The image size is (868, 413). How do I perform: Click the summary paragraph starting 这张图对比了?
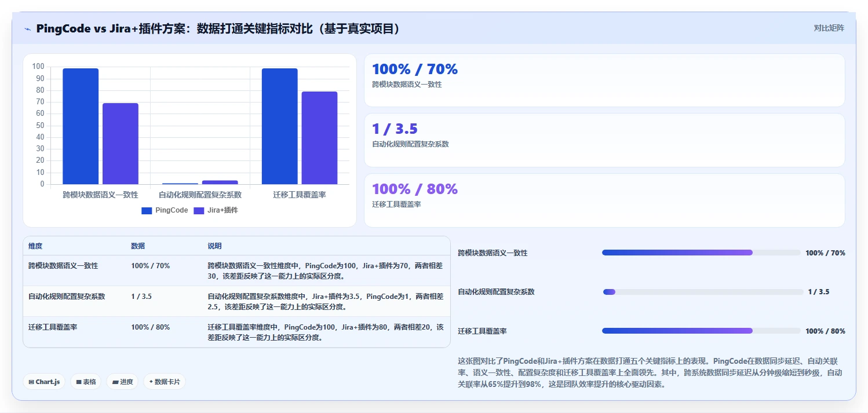(651, 372)
